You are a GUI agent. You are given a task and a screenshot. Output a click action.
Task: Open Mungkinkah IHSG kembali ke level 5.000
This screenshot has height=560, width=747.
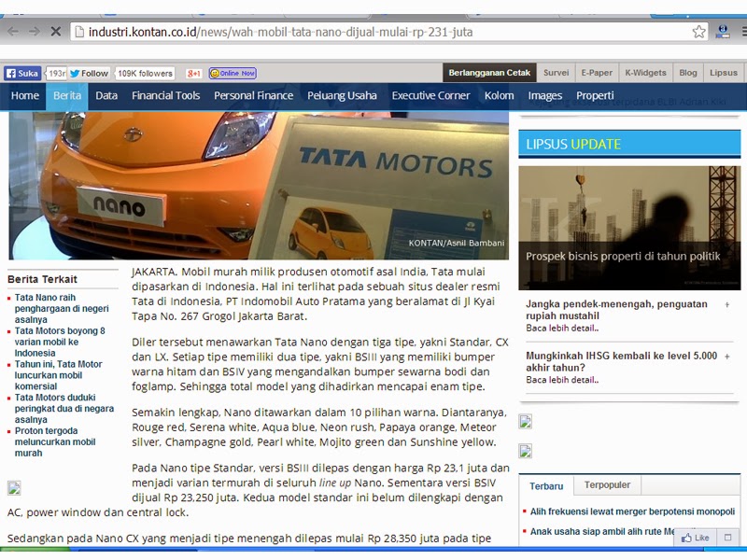(x=621, y=361)
